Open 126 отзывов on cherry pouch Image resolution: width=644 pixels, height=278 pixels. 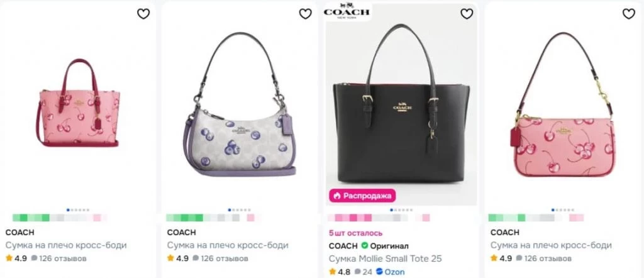point(544,259)
